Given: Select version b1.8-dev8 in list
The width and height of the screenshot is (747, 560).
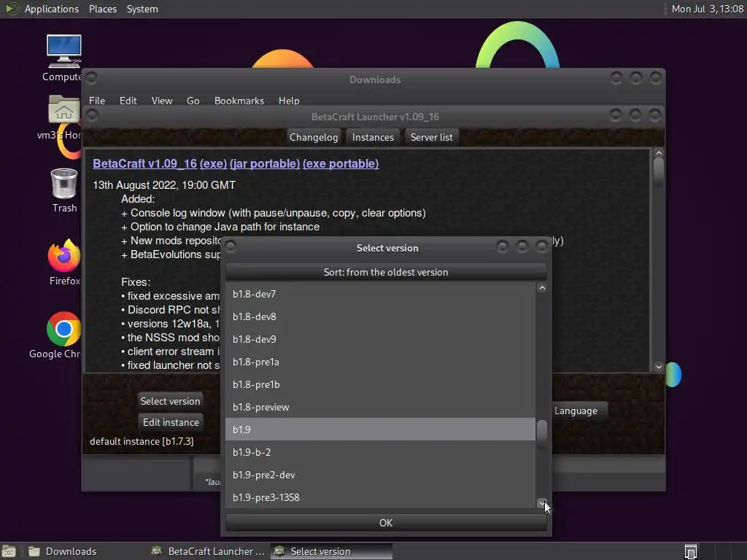Looking at the screenshot, I should (380, 316).
